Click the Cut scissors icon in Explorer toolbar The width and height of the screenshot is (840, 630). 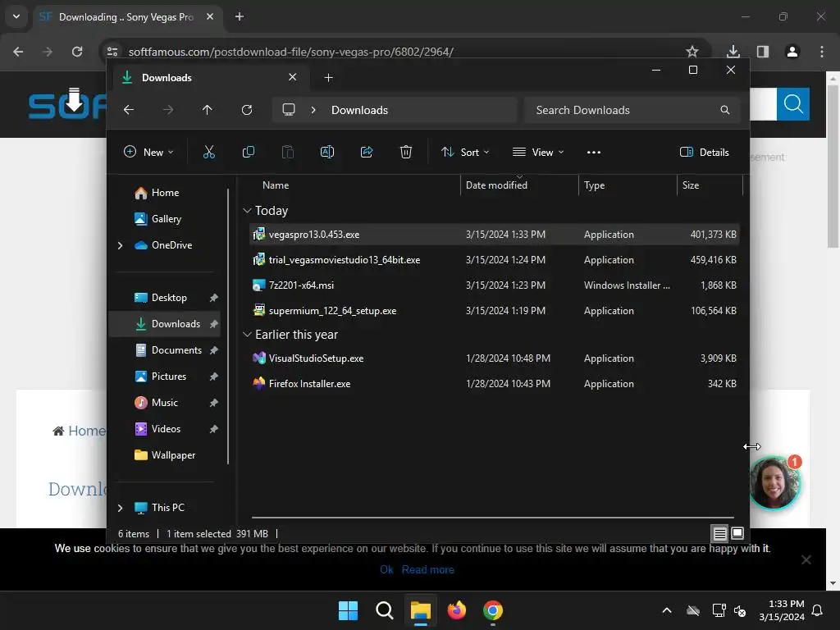click(x=209, y=152)
